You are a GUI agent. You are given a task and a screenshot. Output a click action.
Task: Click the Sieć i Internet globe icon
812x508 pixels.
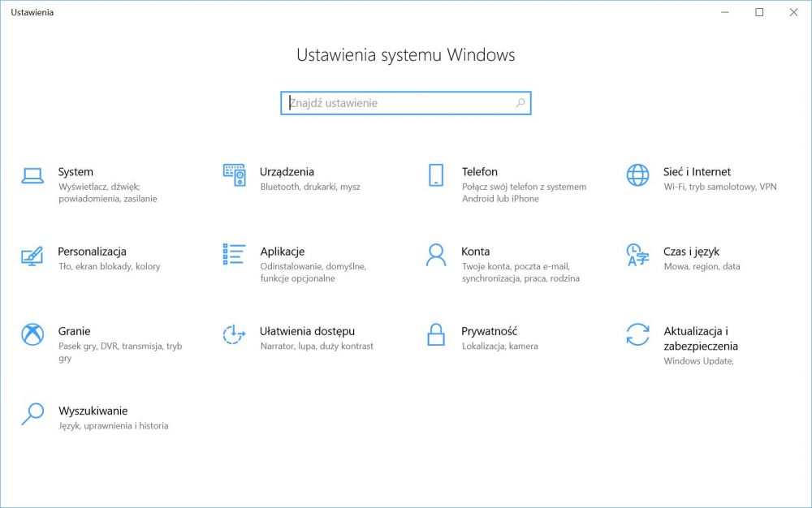point(637,174)
